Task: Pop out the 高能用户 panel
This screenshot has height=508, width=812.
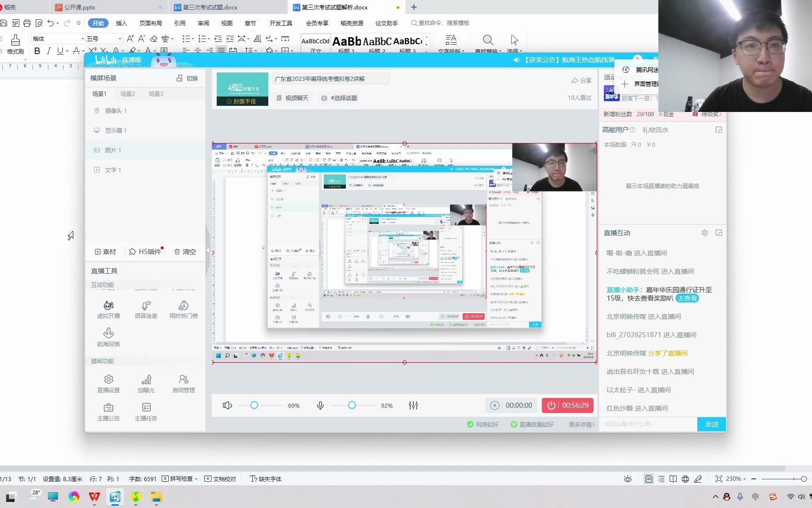Action: click(719, 130)
